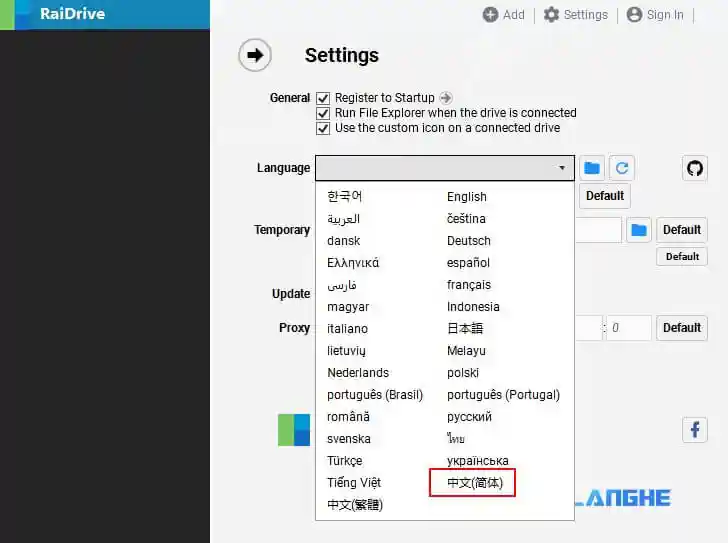The width and height of the screenshot is (728, 543).
Task: Click the Add plus icon
Action: pyautogui.click(x=490, y=15)
